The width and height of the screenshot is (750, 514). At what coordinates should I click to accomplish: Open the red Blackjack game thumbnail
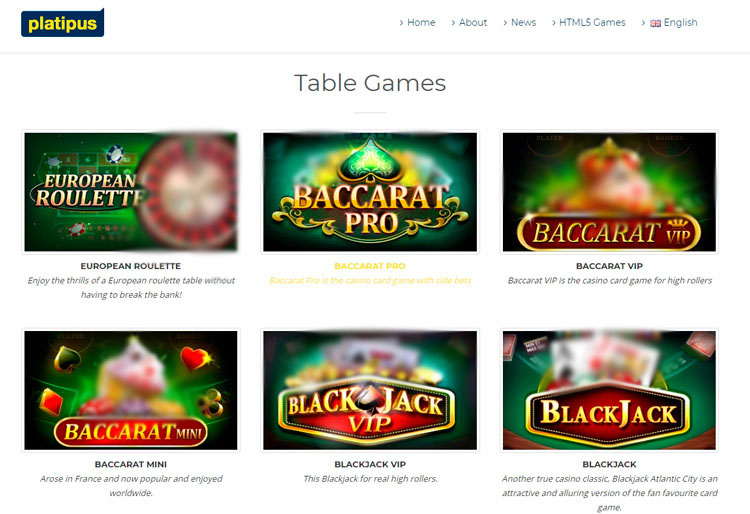tap(609, 390)
